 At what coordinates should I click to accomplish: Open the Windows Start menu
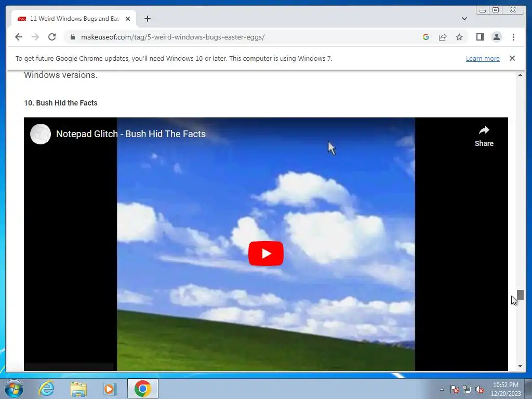pyautogui.click(x=14, y=389)
